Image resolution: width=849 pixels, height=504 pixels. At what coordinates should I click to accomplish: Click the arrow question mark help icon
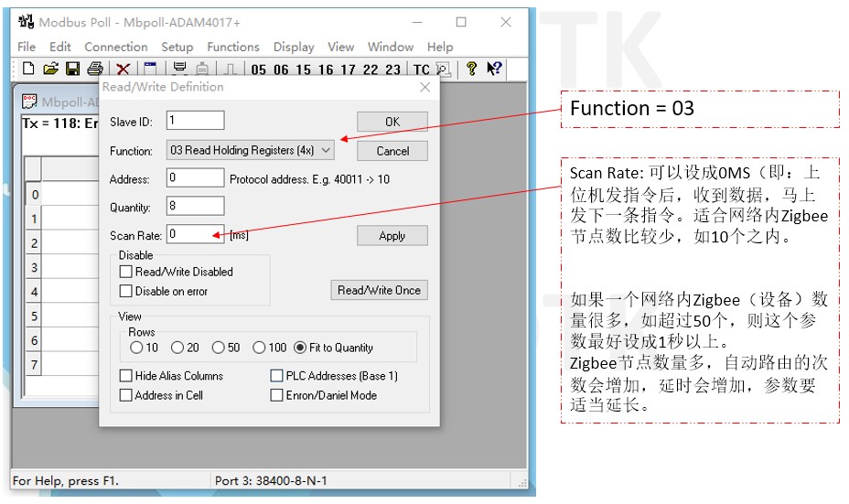point(494,69)
